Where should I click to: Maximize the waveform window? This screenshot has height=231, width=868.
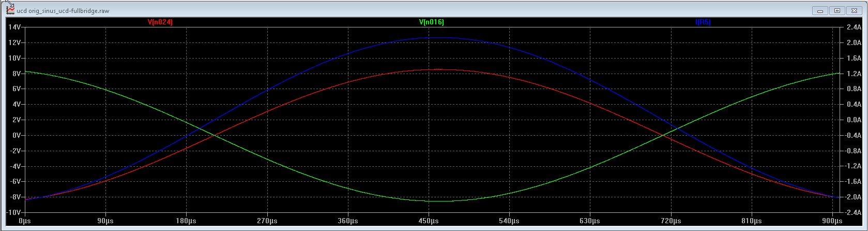point(837,10)
